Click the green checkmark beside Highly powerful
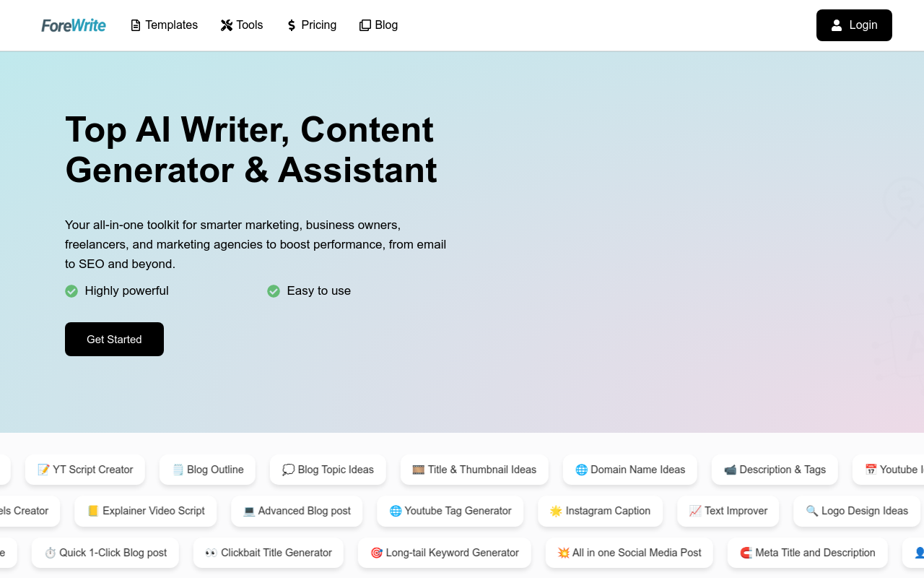The width and height of the screenshot is (924, 578). coord(71,291)
